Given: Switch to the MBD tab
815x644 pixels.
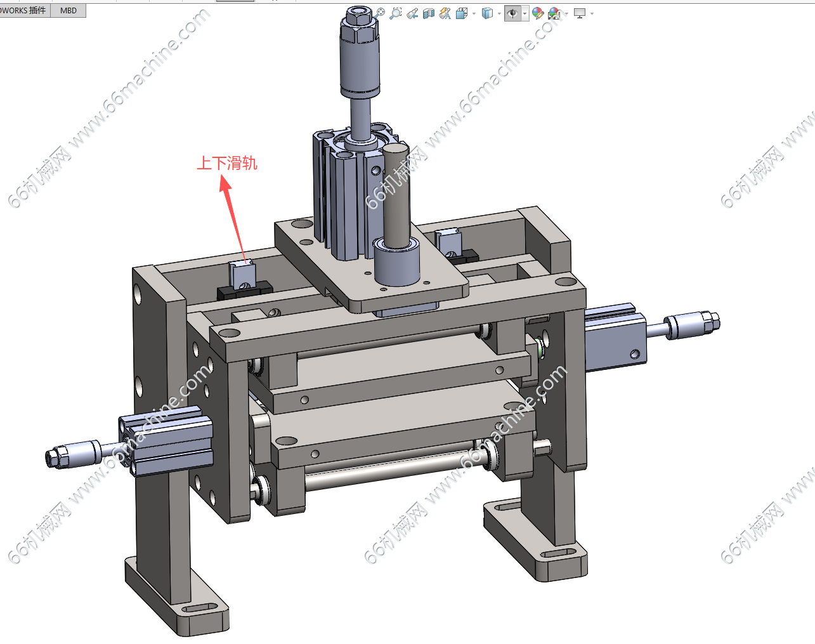Looking at the screenshot, I should [68, 10].
